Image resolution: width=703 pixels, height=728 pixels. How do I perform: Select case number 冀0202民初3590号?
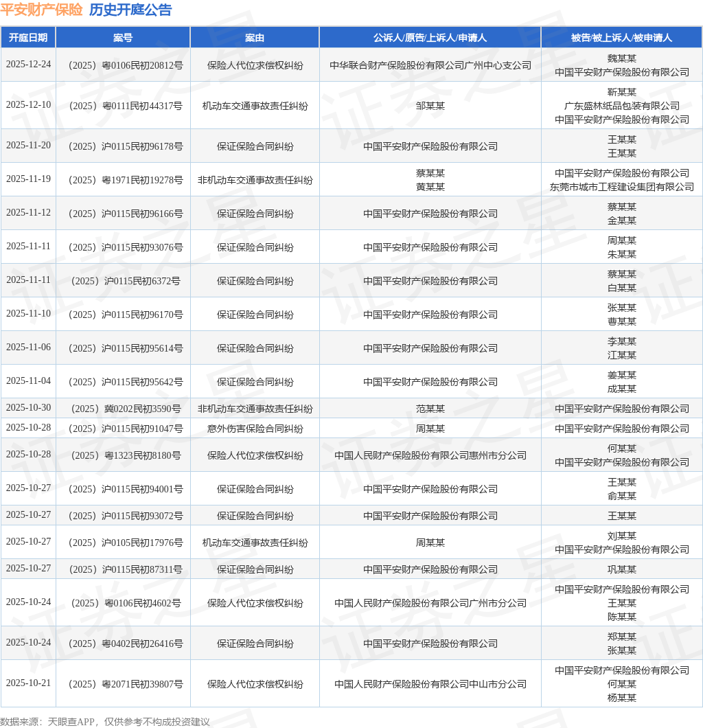pos(126,409)
